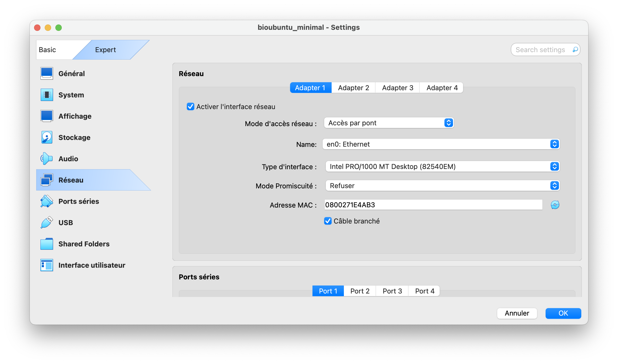This screenshot has width=618, height=364.
Task: Click the Interface utilisateur icon
Action: pos(47,265)
